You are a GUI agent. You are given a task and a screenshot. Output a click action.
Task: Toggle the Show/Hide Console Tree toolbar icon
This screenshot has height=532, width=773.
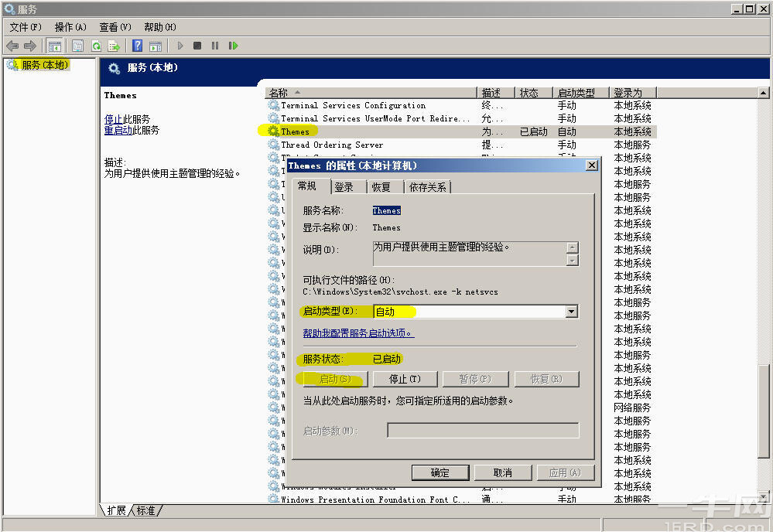tap(54, 45)
